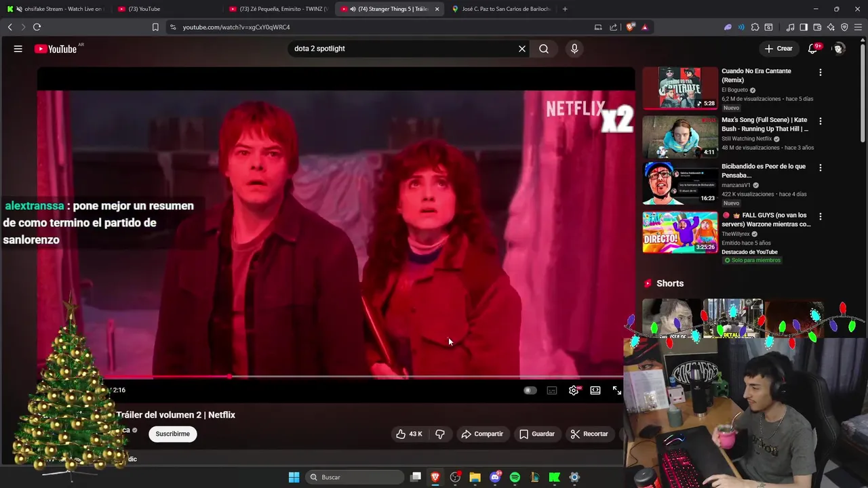This screenshot has height=488, width=868.
Task: Visit the El Bogueto channel
Action: (x=735, y=89)
